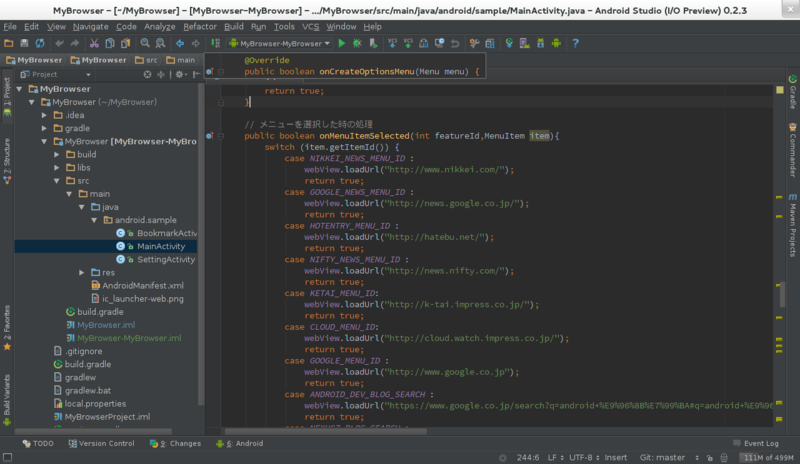Open the run configuration MyBrowser-MyBrowser dropdown
The height and width of the screenshot is (464, 800).
pos(280,43)
